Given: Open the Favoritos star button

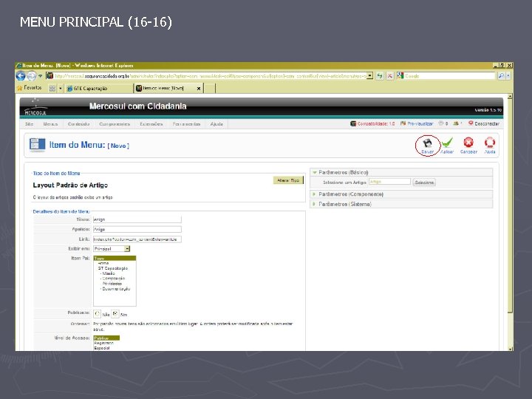Looking at the screenshot, I should coord(29,88).
